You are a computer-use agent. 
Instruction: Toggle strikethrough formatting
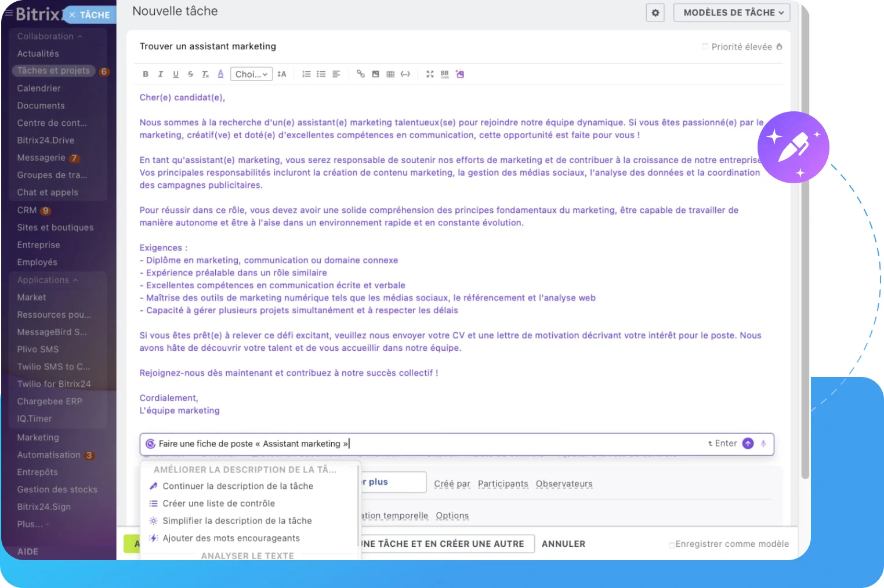tap(190, 74)
